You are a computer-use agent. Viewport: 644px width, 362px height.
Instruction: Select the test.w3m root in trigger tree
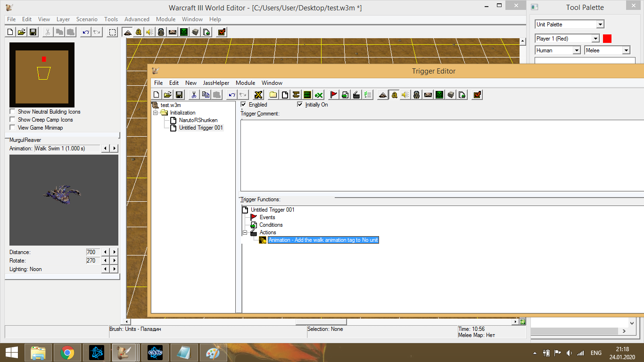(170, 105)
